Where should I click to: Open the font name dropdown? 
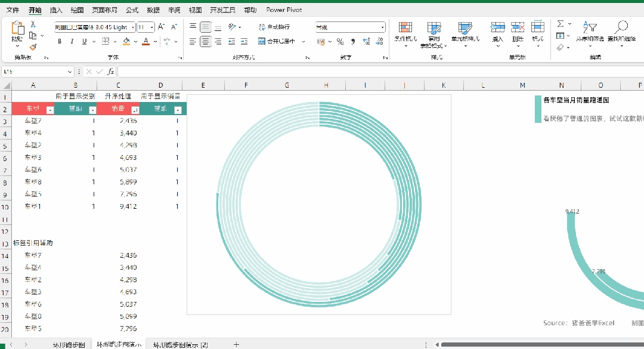click(133, 27)
